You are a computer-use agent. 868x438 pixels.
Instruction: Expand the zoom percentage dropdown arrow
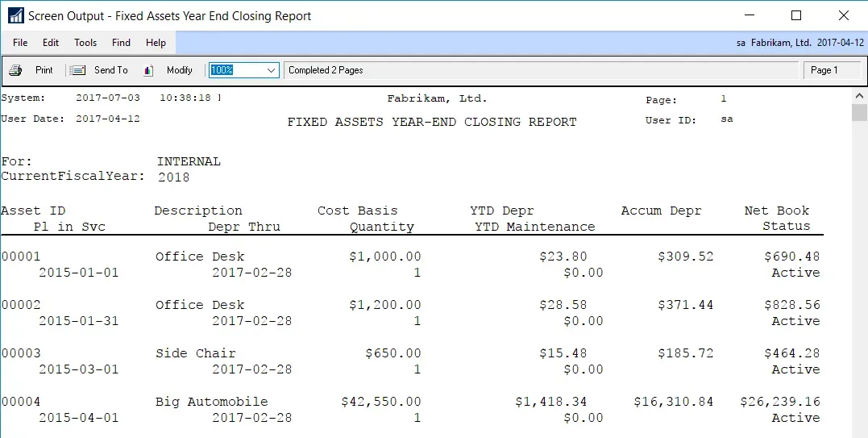[x=271, y=70]
